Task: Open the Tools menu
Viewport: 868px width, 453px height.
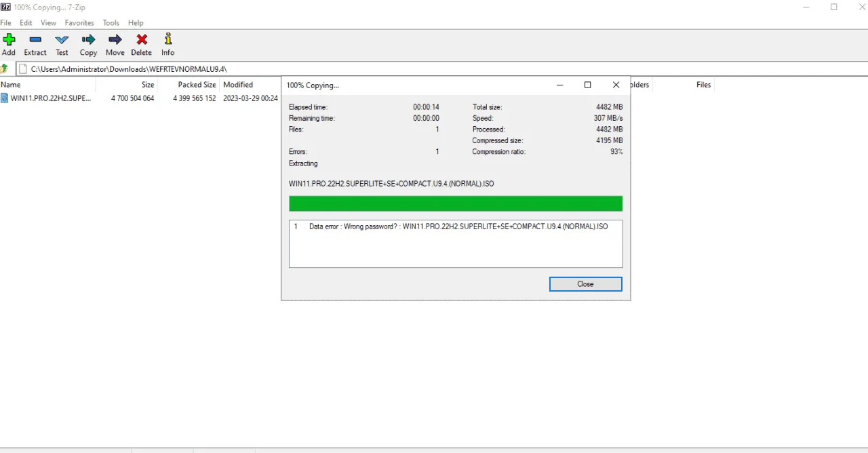Action: [x=111, y=22]
